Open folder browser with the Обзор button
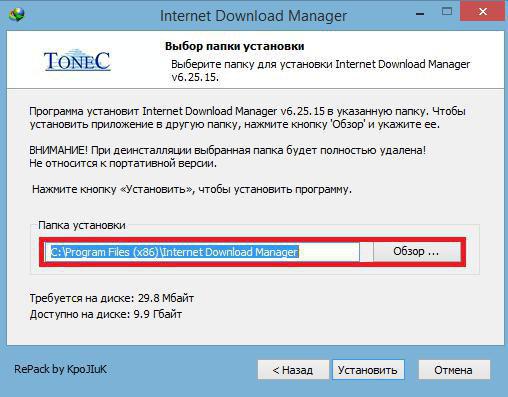508x397 pixels. click(x=417, y=252)
